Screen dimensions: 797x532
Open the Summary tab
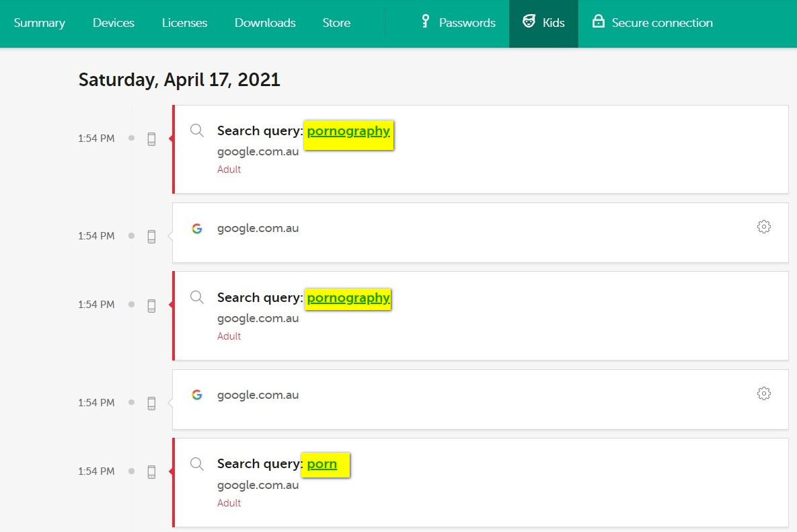point(39,23)
